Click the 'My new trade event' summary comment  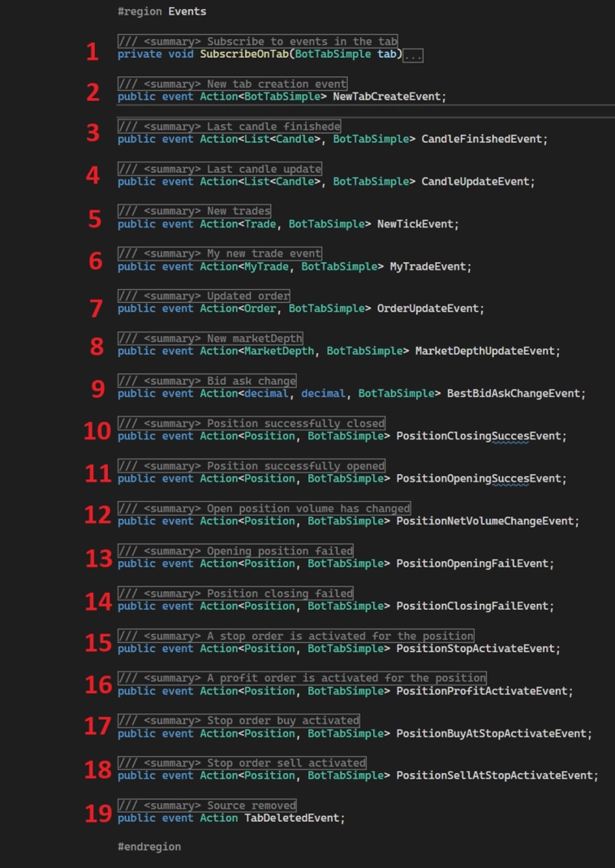click(x=220, y=253)
